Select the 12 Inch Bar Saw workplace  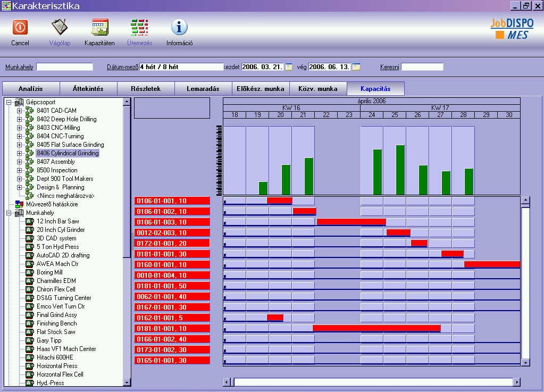57,221
